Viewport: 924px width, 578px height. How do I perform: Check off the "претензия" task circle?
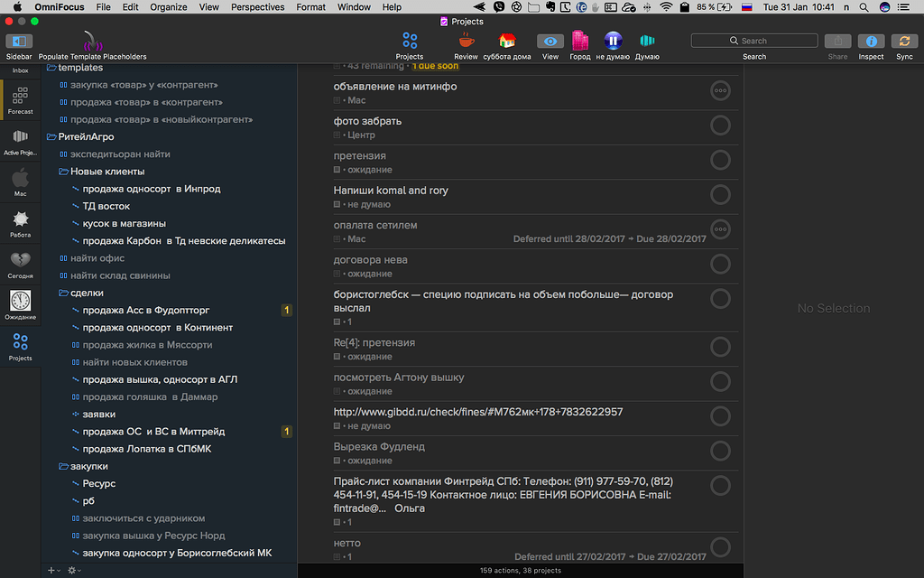coord(720,161)
